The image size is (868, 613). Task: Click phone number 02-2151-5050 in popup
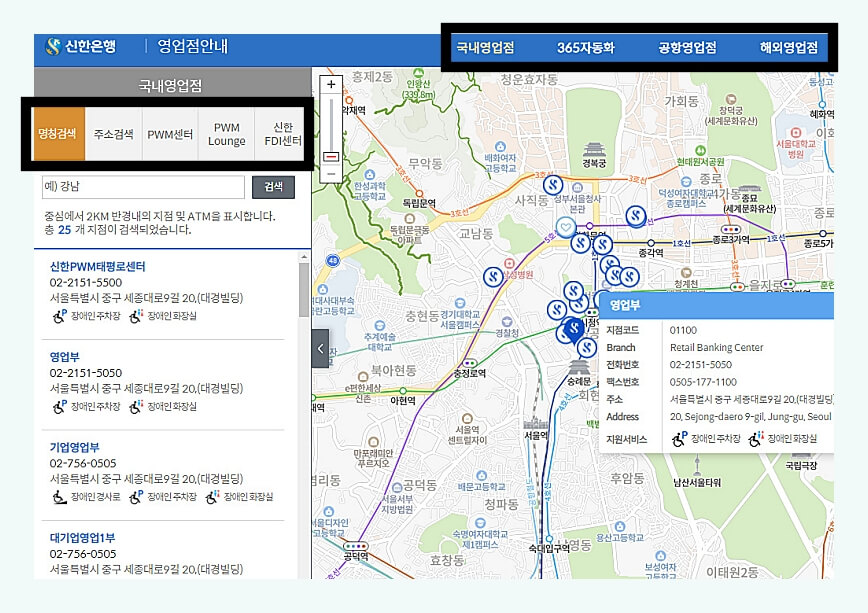[x=701, y=364]
